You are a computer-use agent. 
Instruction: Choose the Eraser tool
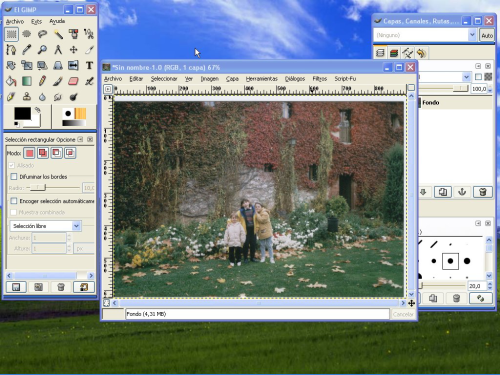point(73,81)
